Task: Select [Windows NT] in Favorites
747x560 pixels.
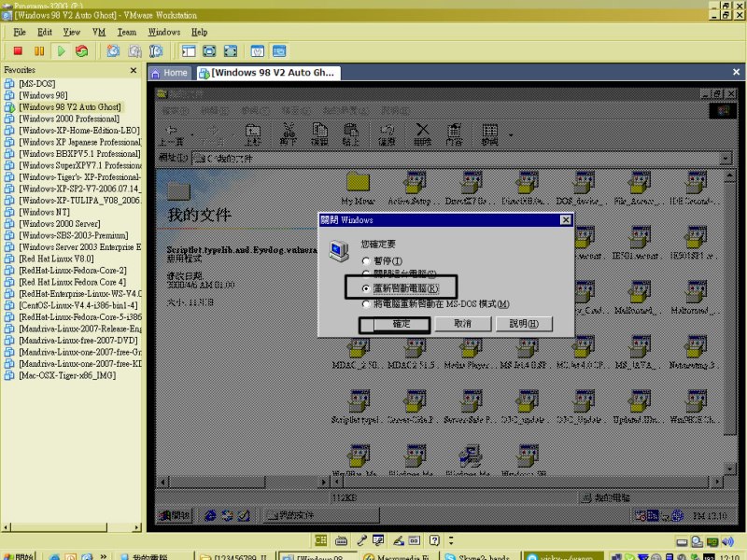Action: pyautogui.click(x=44, y=212)
